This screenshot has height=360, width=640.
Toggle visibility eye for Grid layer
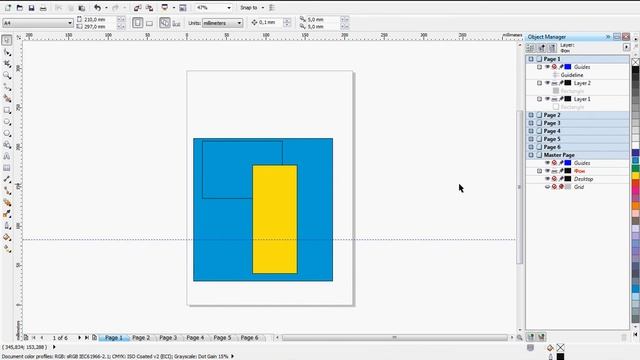pos(547,187)
